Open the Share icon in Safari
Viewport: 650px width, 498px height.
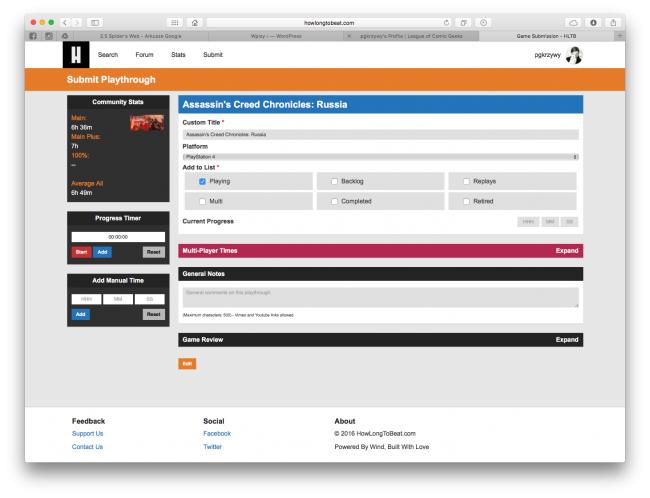613,22
